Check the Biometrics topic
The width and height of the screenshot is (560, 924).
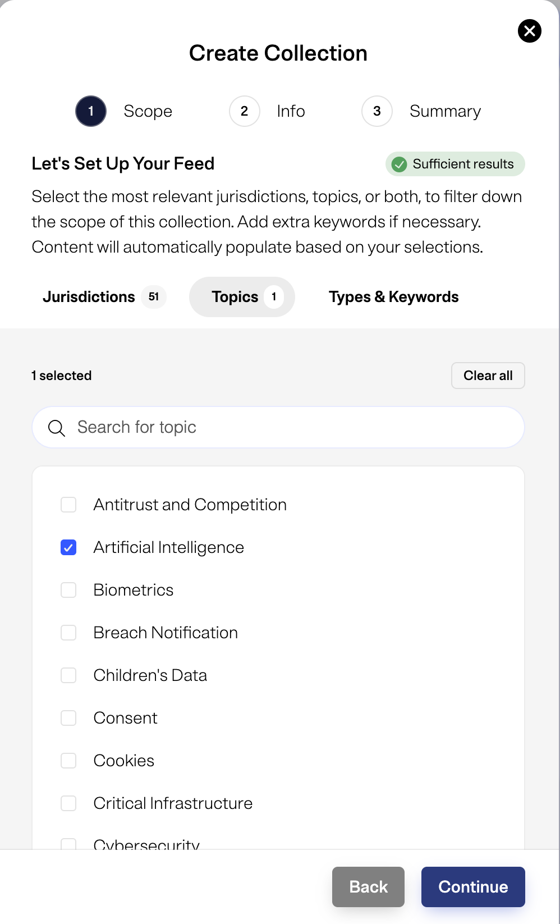tap(68, 590)
